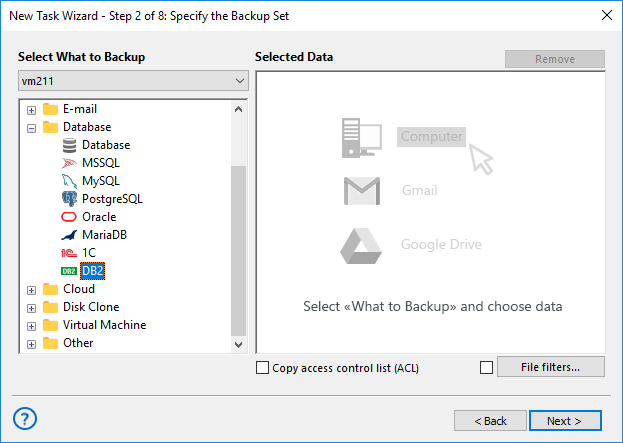The width and height of the screenshot is (623, 443).
Task: Select the Cloud label in tree
Action: (79, 289)
